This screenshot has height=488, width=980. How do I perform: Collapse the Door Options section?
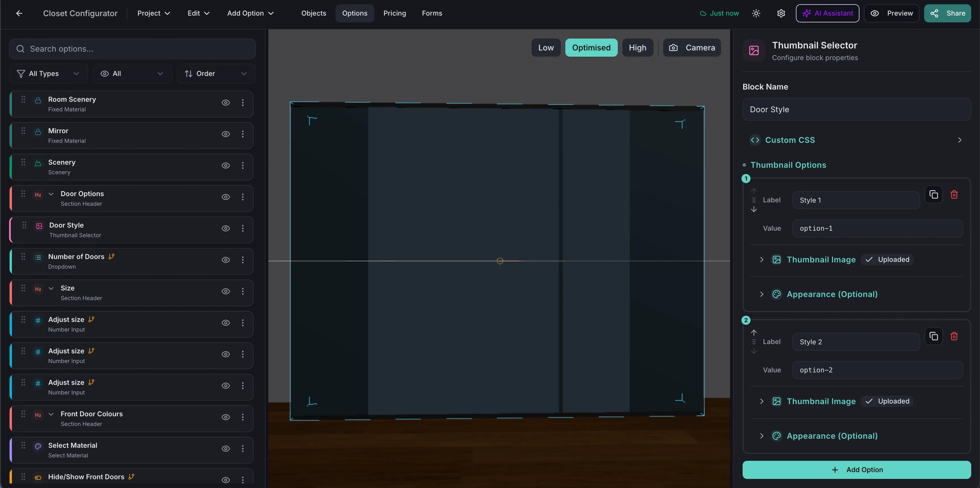(51, 194)
